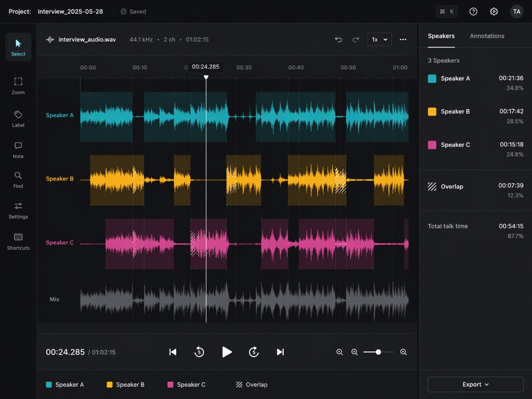
Task: Click the Speaker B yellow swatch in panel
Action: click(432, 112)
